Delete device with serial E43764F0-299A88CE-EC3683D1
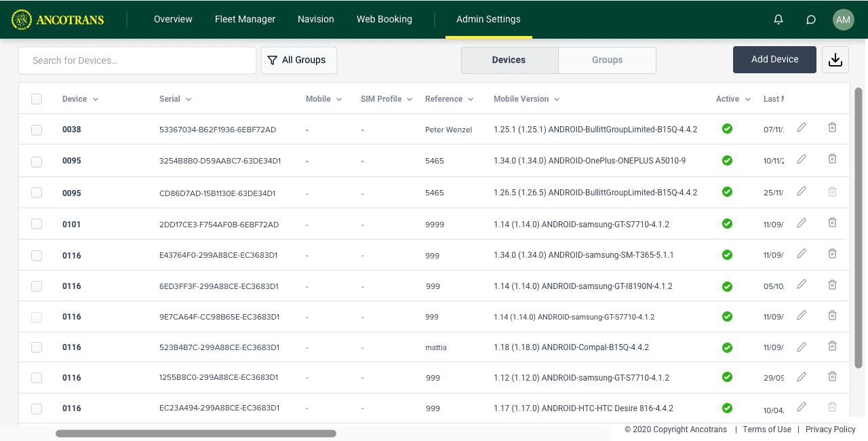 tap(832, 254)
